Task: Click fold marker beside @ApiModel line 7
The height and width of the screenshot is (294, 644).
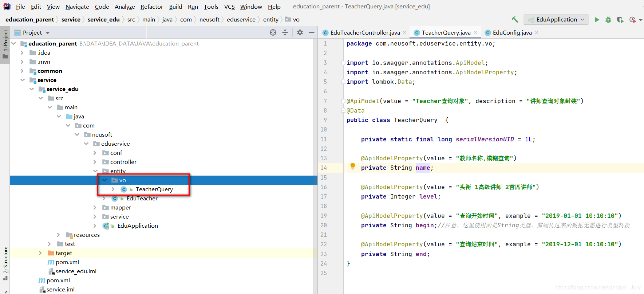Action: pyautogui.click(x=343, y=101)
